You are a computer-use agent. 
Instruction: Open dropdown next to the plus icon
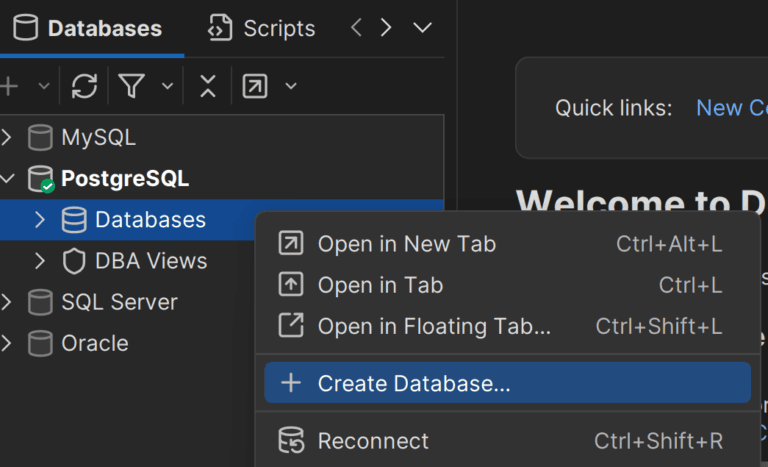[x=44, y=86]
